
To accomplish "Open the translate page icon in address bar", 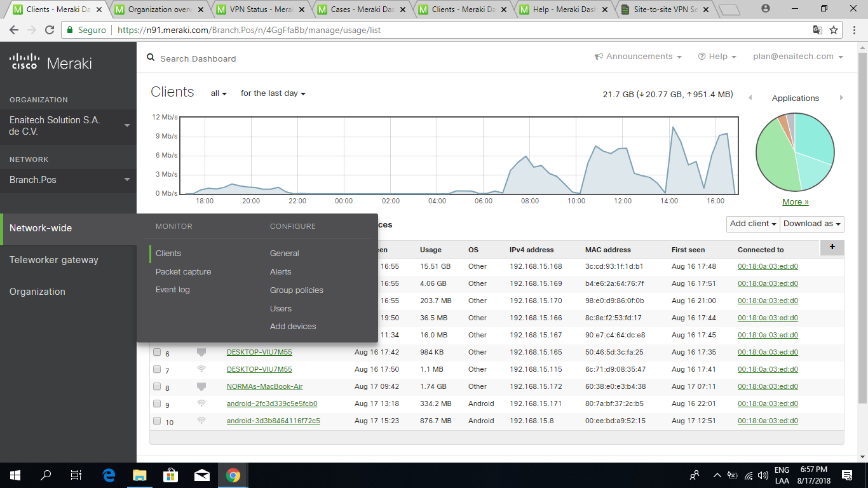I will 818,30.
